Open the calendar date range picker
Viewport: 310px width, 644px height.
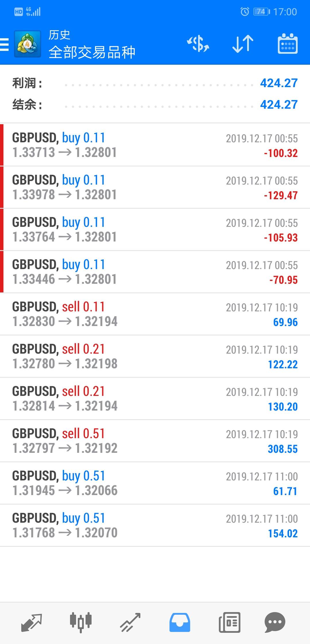coord(287,44)
